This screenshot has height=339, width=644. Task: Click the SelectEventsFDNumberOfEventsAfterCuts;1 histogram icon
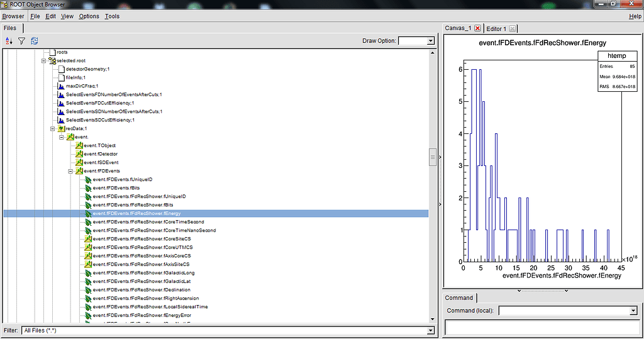(x=61, y=94)
